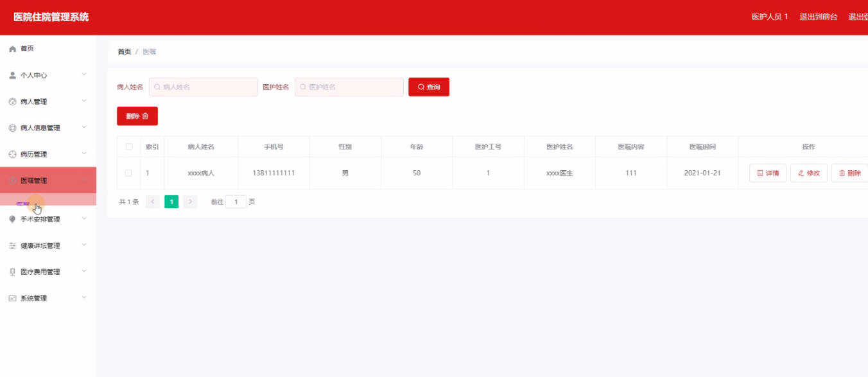Check the row checkbox for xxxx病人
Screen dimensions: 868x377
tap(129, 173)
